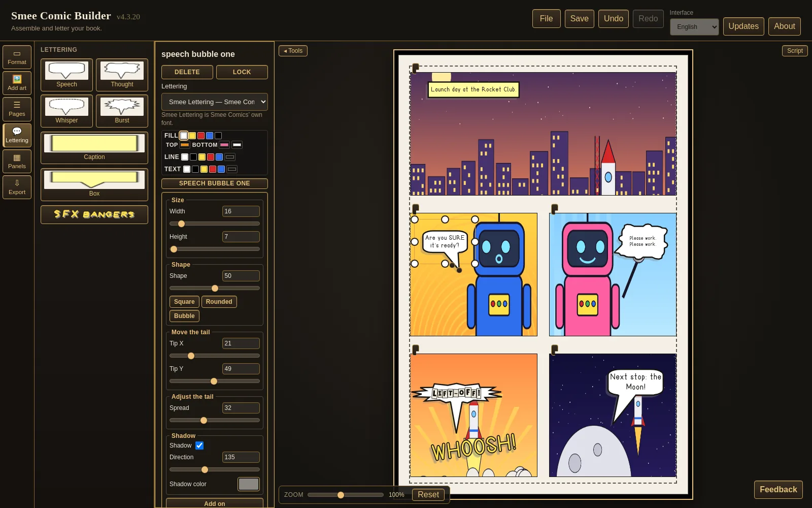
Task: Click the Save button
Action: coord(580,19)
